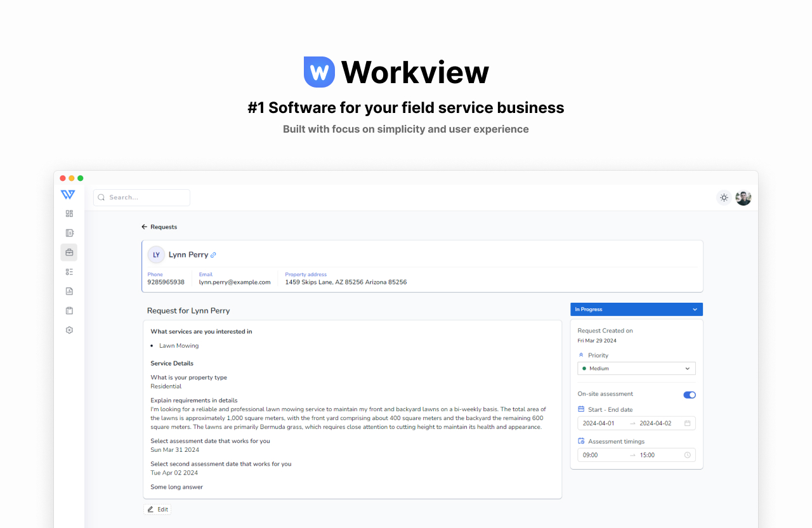Click the Some long answer text
This screenshot has width=812, height=528.
(x=177, y=487)
